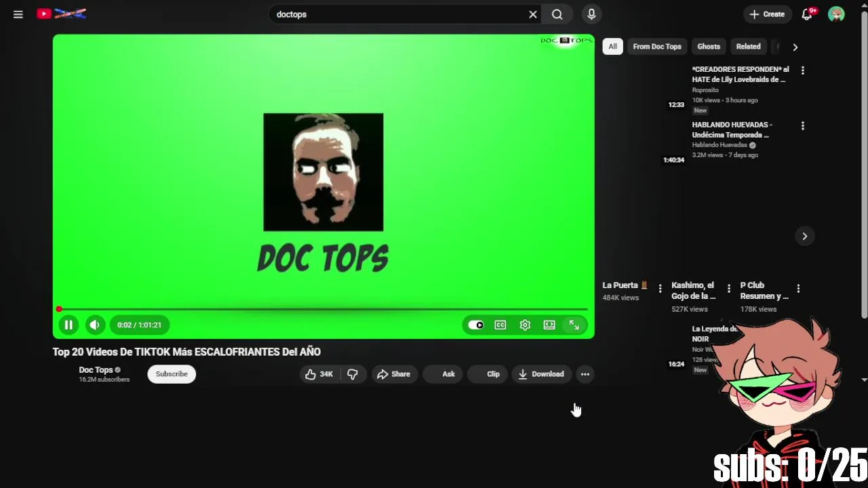Toggle closed captions
This screenshot has height=488, width=868.
(x=500, y=325)
